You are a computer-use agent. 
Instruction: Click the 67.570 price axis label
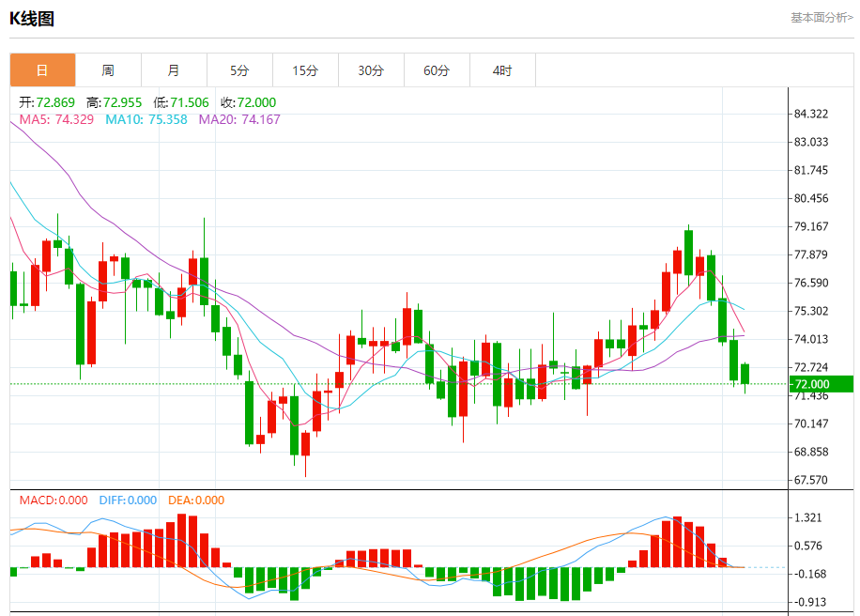[x=811, y=480]
